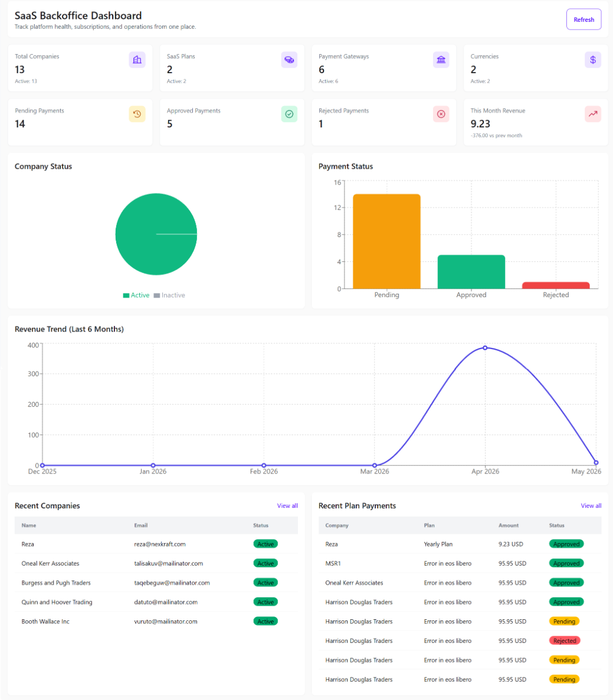Toggle the Active legend in Company Status

click(136, 295)
